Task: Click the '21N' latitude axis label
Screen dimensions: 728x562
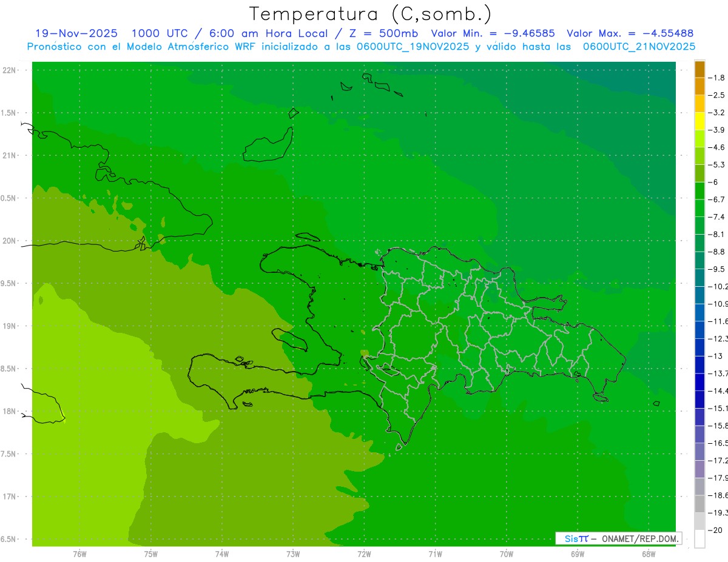Action: point(9,155)
